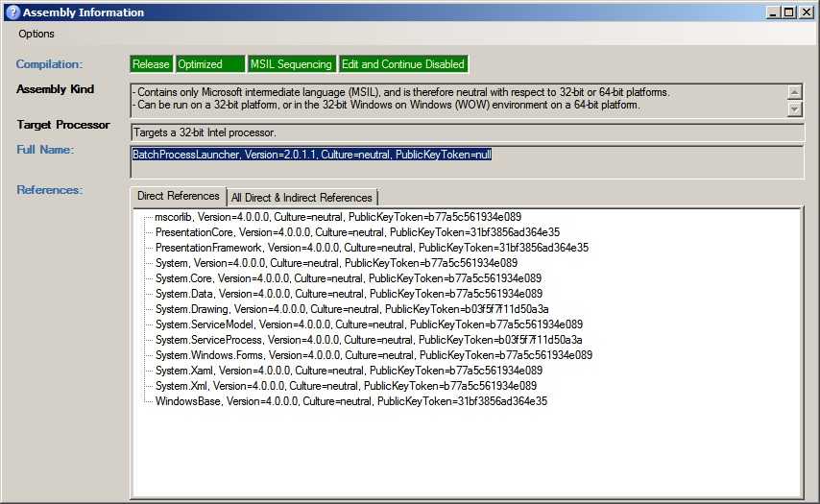Select the System.Windows.Forms reference row

[374, 355]
